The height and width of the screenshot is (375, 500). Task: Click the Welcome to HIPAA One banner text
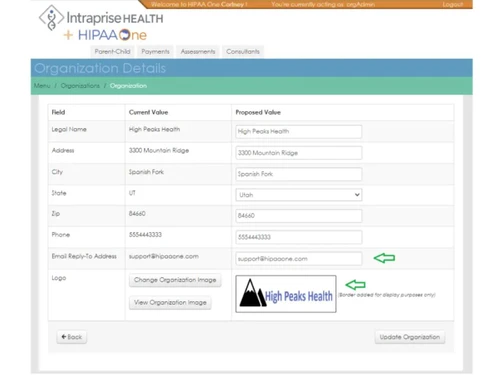[199, 4]
